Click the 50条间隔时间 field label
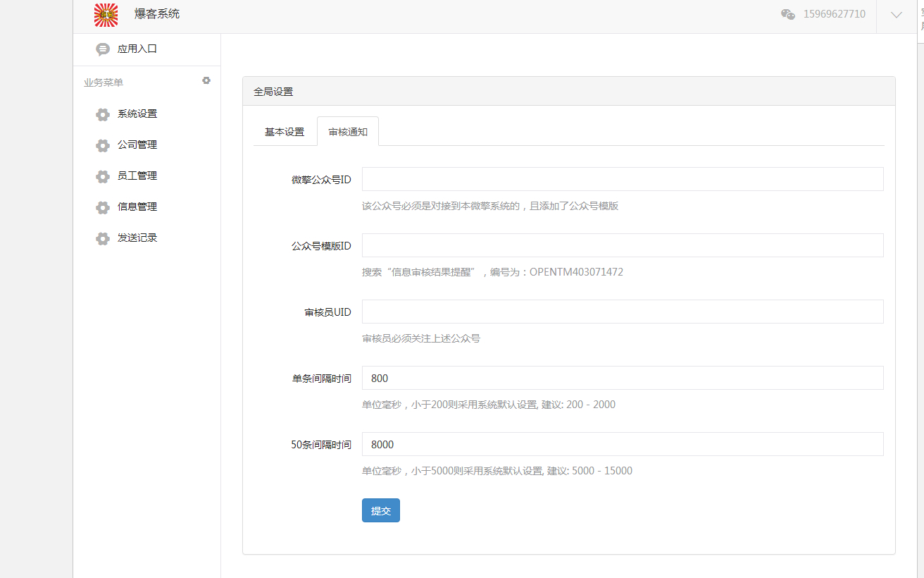This screenshot has width=924, height=578. [x=321, y=445]
